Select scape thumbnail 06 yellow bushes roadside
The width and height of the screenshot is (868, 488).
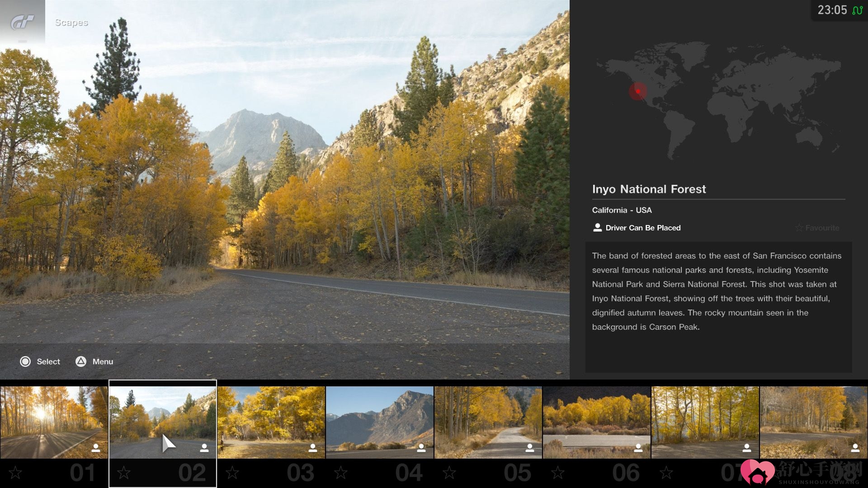click(597, 422)
